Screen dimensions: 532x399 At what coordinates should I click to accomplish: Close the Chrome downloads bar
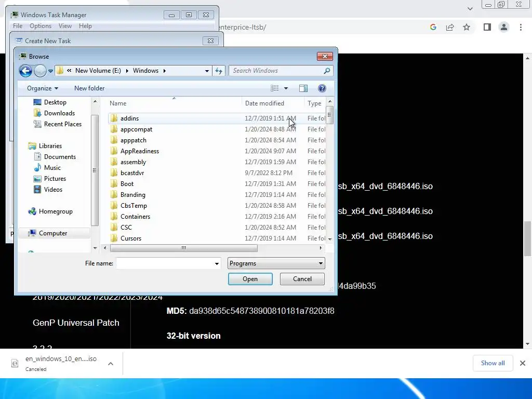tap(523, 363)
